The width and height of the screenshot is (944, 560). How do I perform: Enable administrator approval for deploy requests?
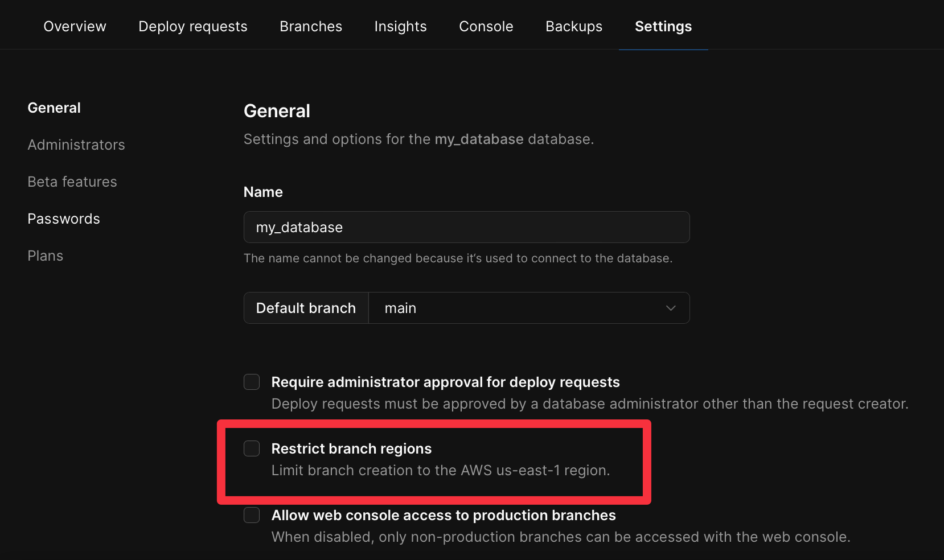tap(251, 382)
